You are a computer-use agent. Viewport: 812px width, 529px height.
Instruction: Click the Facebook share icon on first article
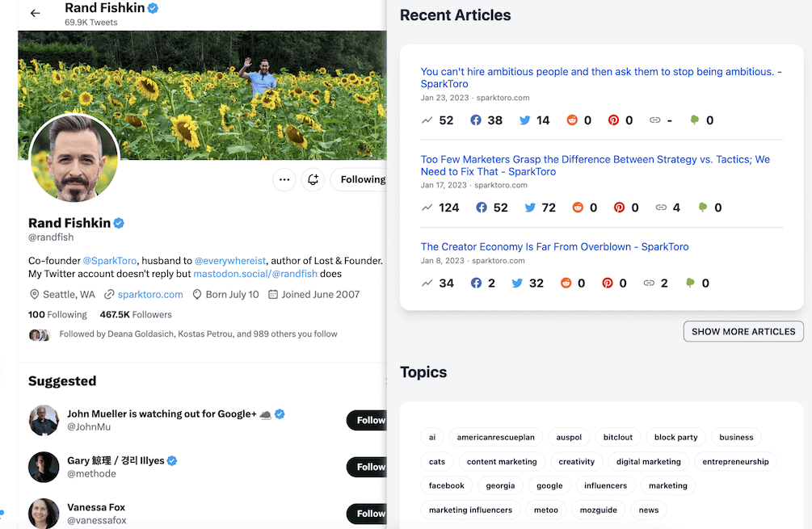[x=476, y=120]
